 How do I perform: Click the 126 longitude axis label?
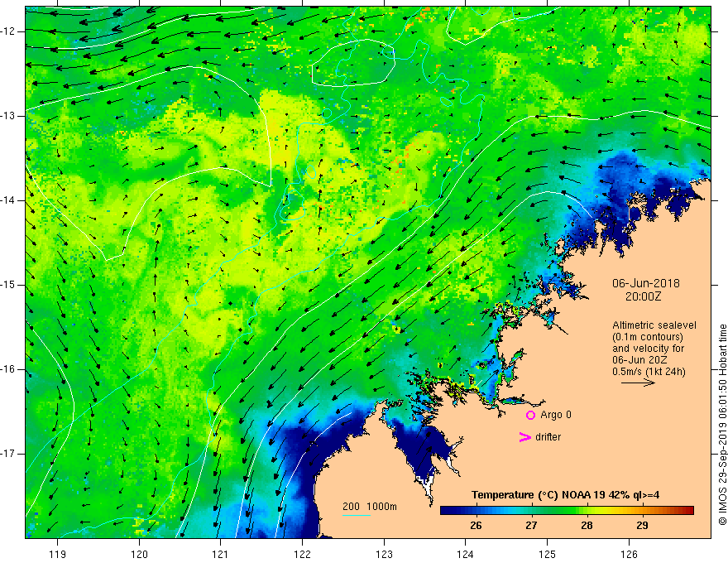pyautogui.click(x=629, y=554)
